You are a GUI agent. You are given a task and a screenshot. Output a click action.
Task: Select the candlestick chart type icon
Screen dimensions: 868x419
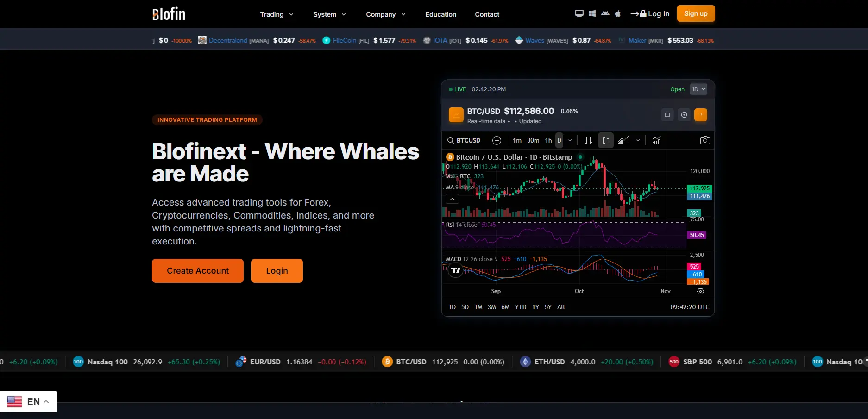pyautogui.click(x=605, y=140)
